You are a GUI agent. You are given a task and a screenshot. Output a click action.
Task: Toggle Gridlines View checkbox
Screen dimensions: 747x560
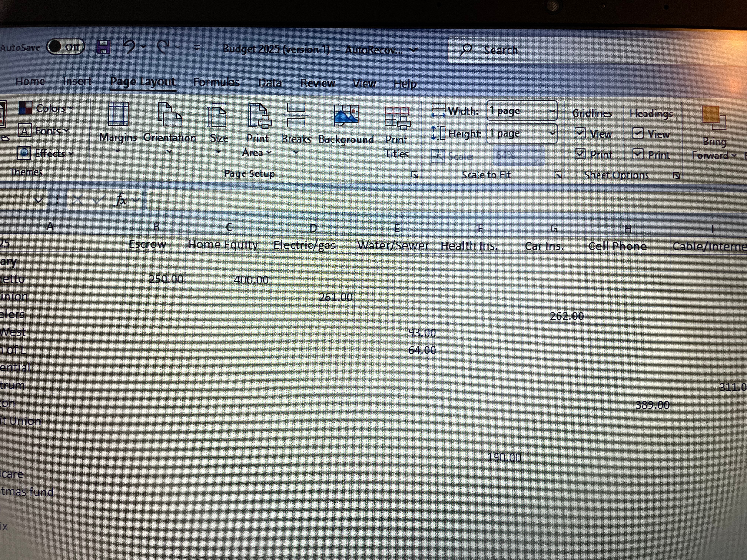[x=580, y=133]
